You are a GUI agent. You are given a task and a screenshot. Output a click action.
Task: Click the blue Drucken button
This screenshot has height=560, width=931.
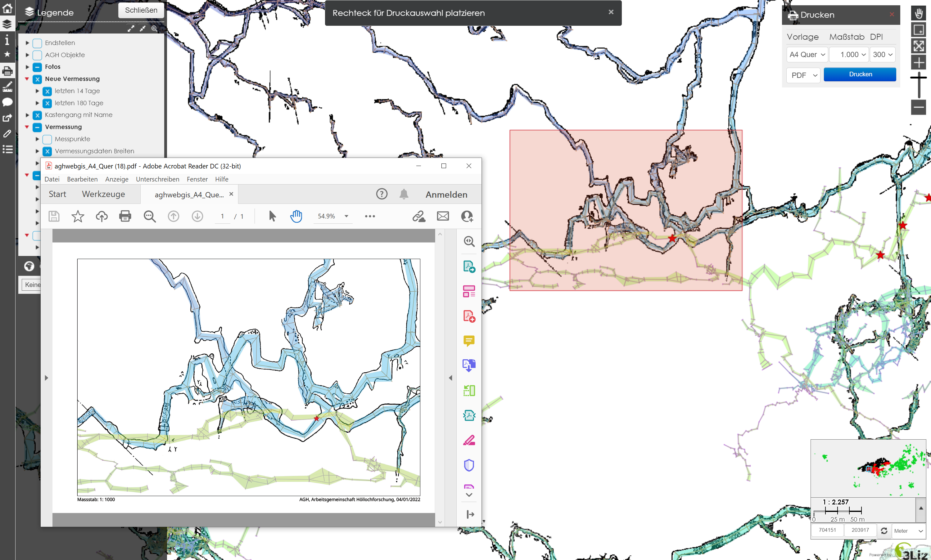click(x=860, y=74)
